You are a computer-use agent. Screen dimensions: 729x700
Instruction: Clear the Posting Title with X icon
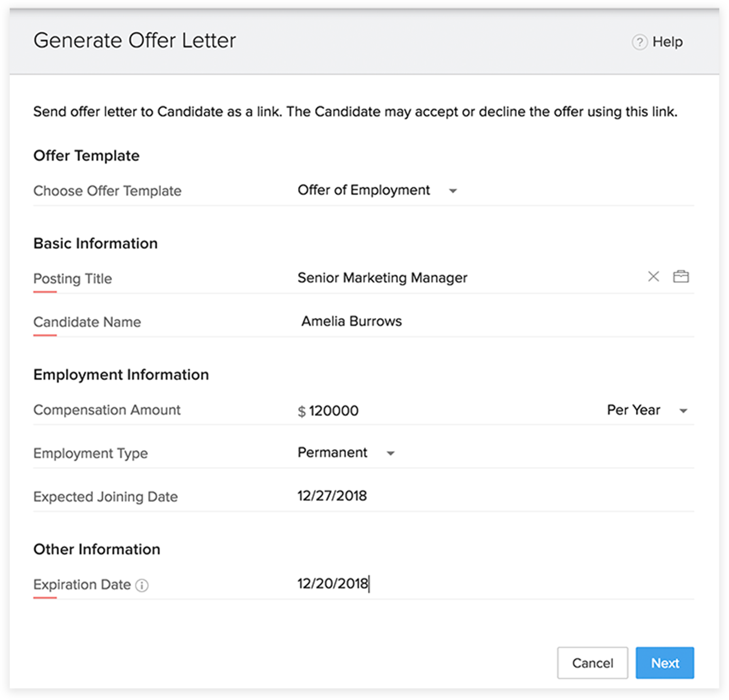[653, 277]
